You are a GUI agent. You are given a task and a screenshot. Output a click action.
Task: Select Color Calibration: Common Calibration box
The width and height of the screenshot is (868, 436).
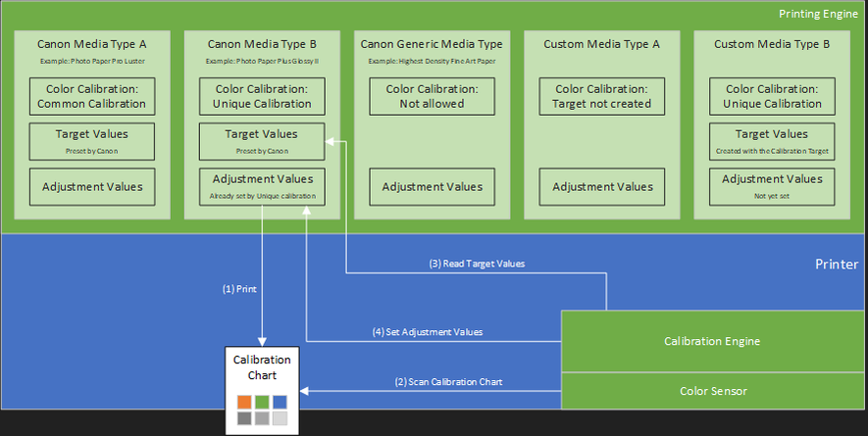click(x=92, y=96)
